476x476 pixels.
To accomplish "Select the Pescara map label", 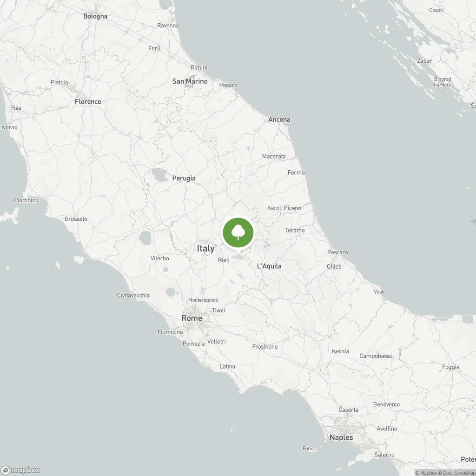I will point(337,252).
